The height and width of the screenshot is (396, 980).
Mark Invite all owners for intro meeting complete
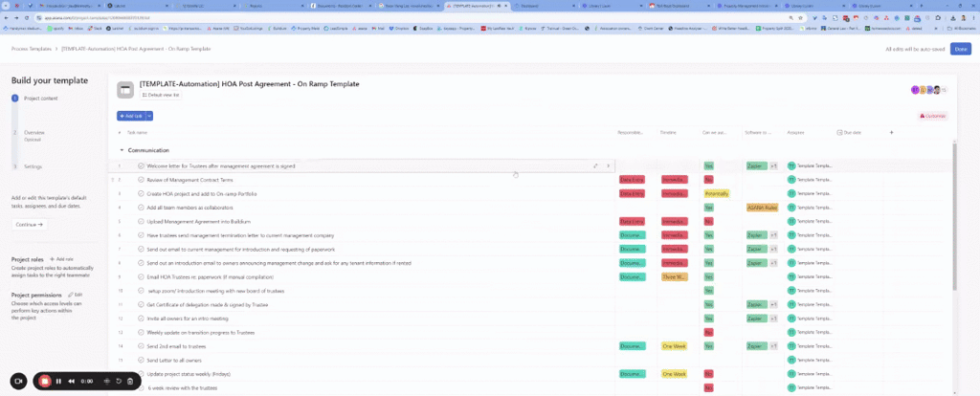tap(142, 319)
